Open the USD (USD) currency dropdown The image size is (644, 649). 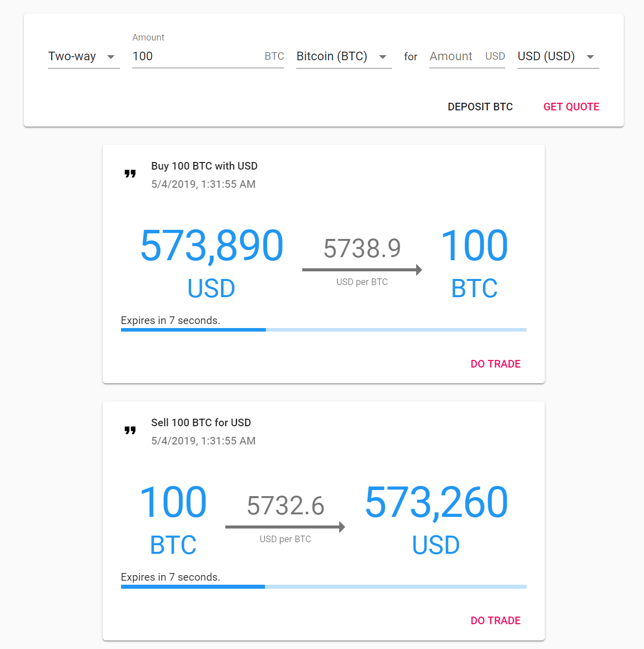coord(557,57)
